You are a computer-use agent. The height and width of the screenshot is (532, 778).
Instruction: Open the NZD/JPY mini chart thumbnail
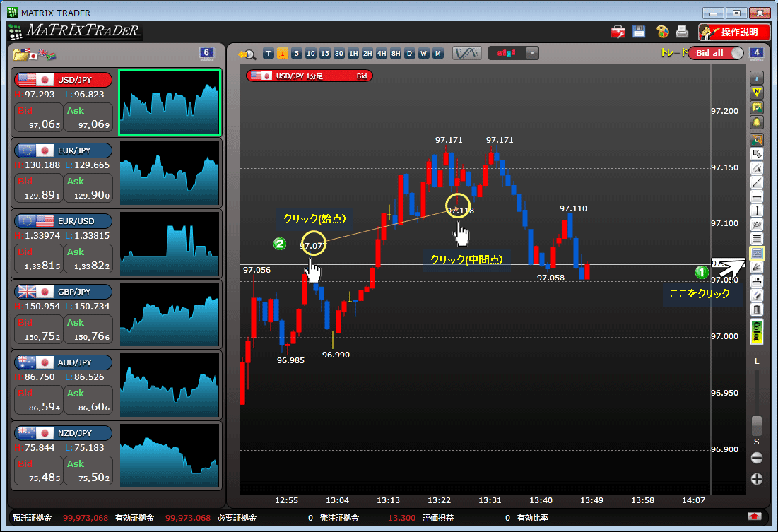(x=169, y=456)
